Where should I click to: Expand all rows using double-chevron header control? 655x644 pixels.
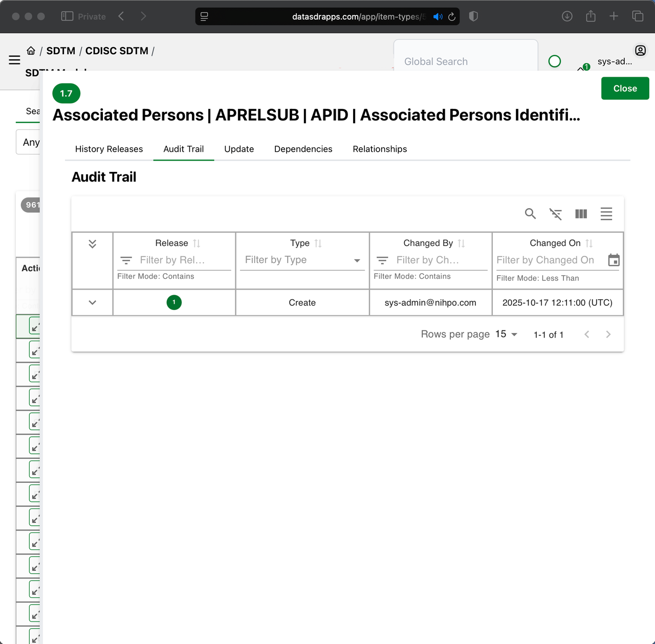[92, 244]
